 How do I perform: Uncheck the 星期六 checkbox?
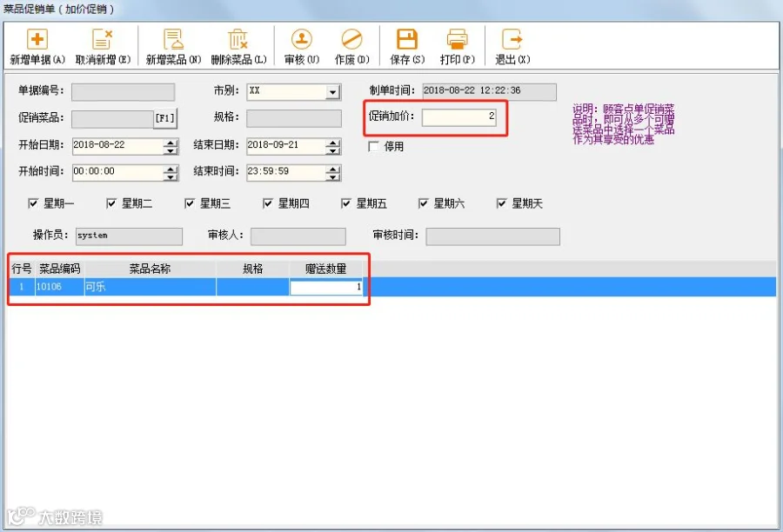tap(424, 203)
